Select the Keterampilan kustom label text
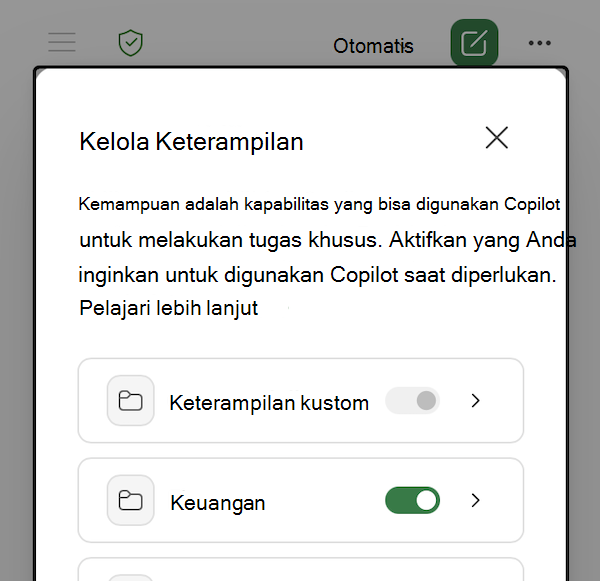Viewport: 600px width, 581px height. point(269,403)
